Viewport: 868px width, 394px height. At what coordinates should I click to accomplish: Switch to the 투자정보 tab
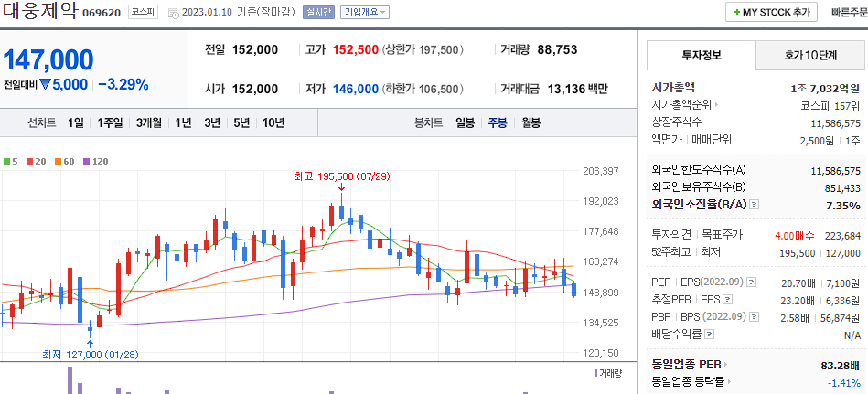click(x=702, y=56)
